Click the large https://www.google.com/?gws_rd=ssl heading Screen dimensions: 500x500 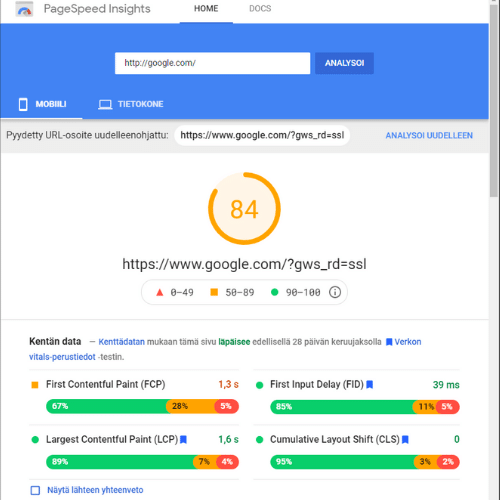244,264
